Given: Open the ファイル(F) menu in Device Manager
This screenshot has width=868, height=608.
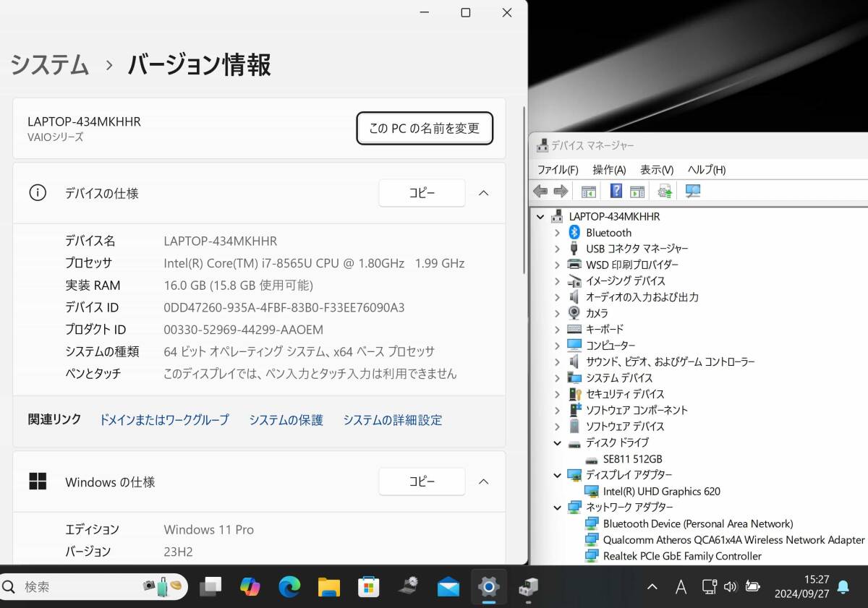Looking at the screenshot, I should pos(558,169).
